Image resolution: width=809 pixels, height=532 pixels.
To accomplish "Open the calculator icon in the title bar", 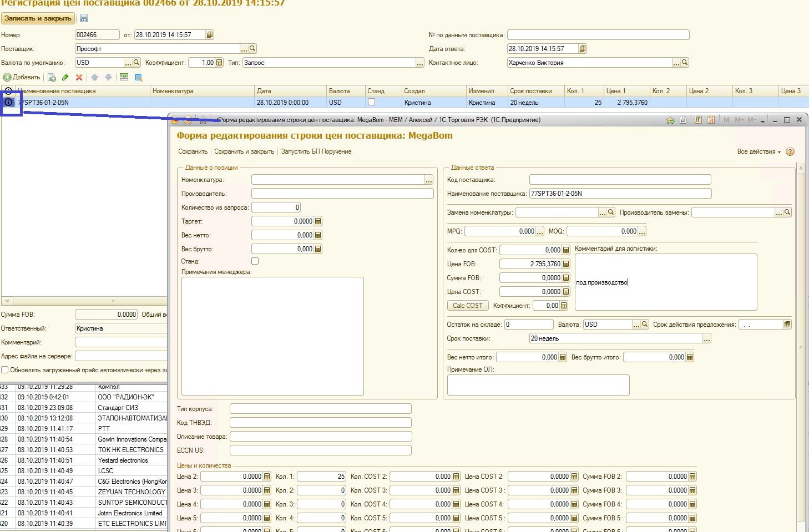I will coord(698,120).
